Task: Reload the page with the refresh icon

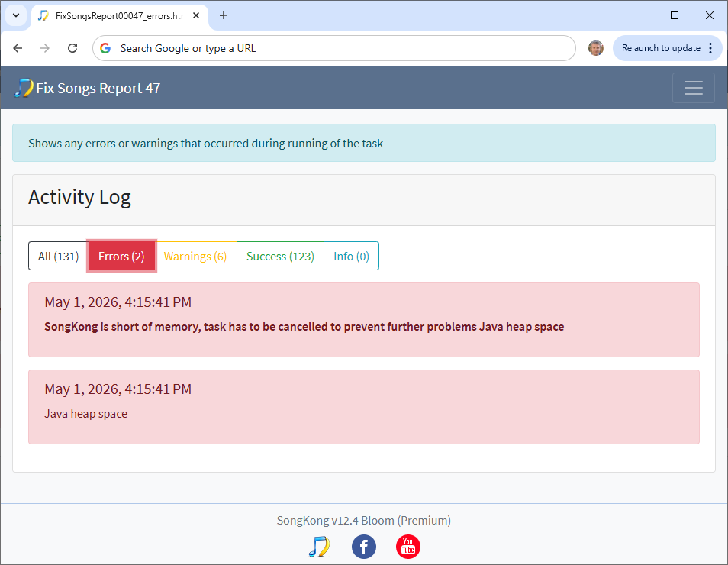Action: (72, 48)
